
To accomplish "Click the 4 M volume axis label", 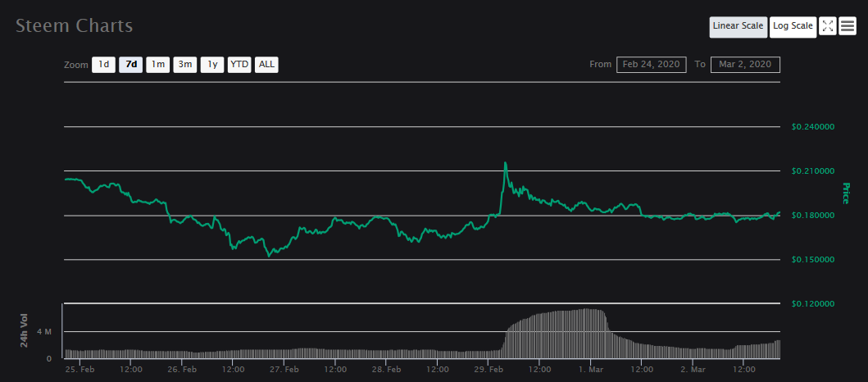I will [x=44, y=332].
